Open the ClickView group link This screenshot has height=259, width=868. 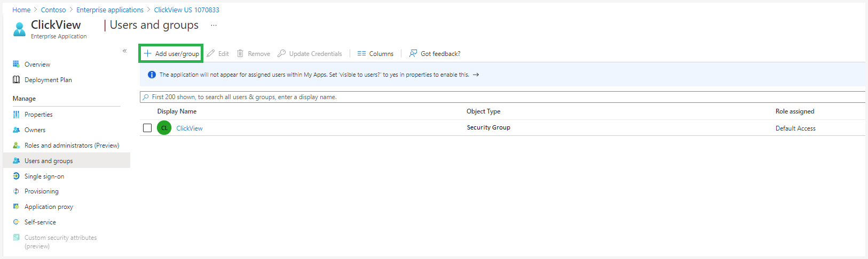coord(190,128)
